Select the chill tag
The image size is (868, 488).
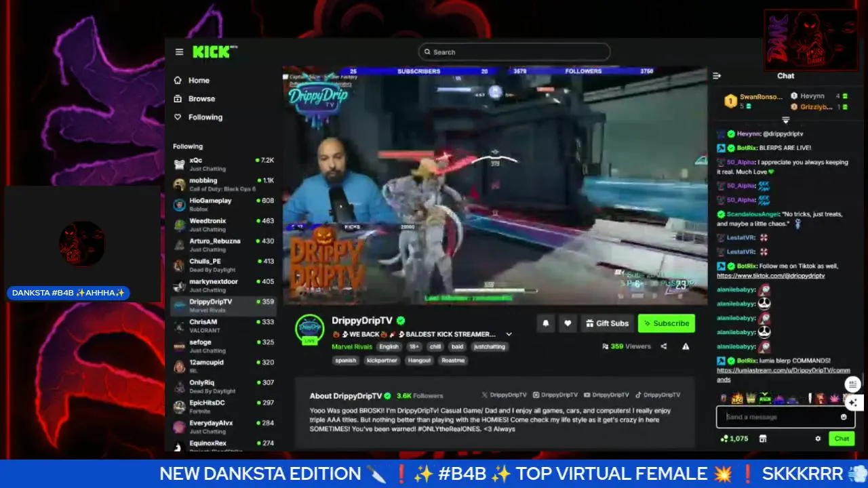coord(435,346)
